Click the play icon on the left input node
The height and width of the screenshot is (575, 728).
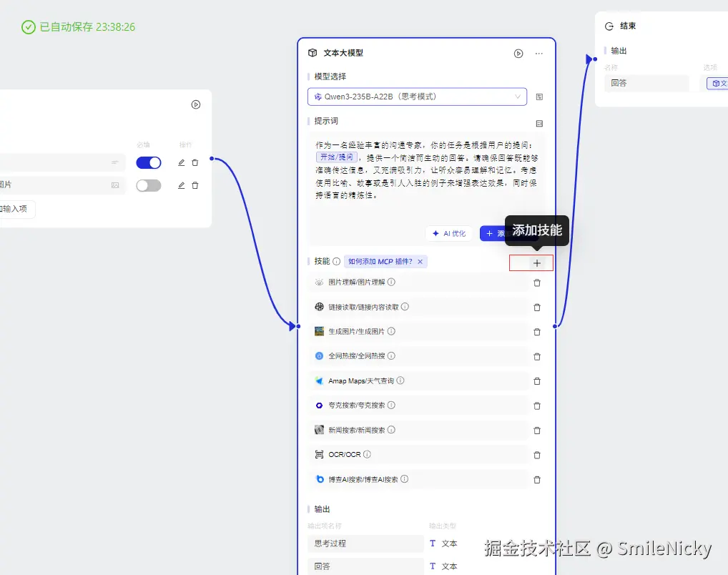pos(196,104)
